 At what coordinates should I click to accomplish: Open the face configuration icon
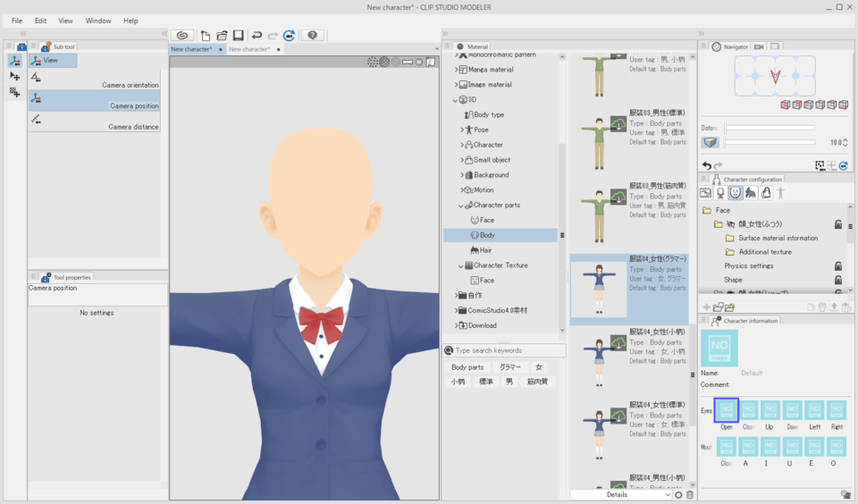(735, 193)
